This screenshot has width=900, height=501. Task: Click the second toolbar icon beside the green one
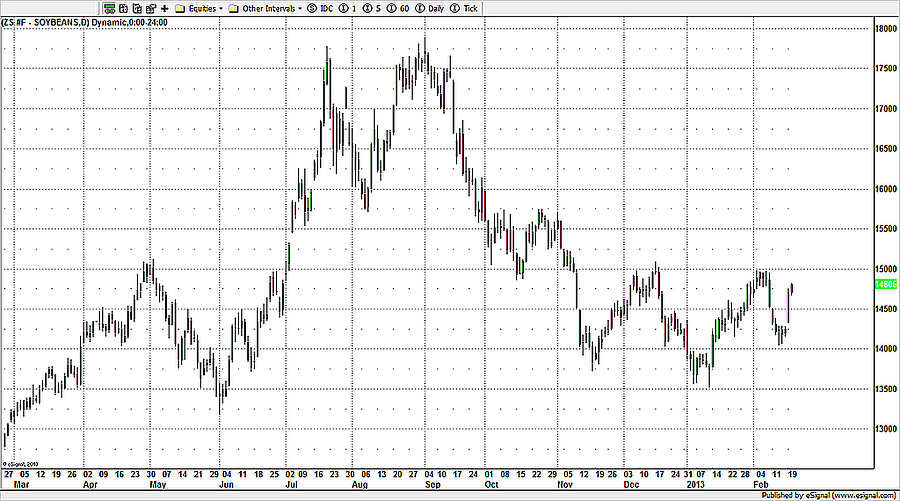[122, 8]
